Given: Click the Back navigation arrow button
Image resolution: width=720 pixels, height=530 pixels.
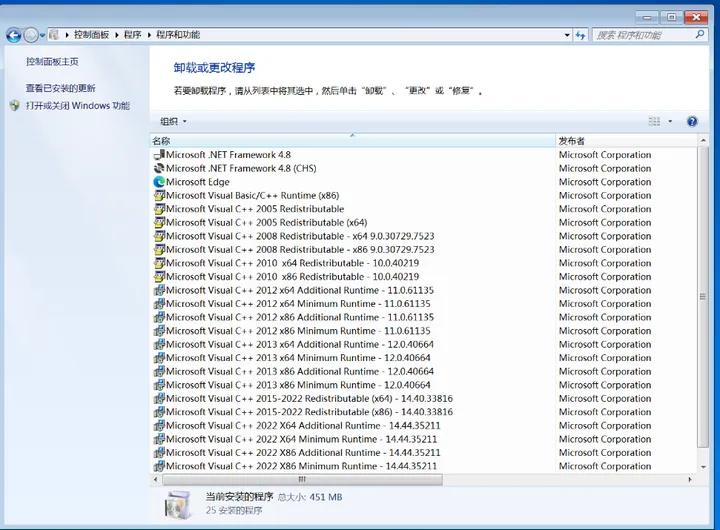Looking at the screenshot, I should [14, 35].
